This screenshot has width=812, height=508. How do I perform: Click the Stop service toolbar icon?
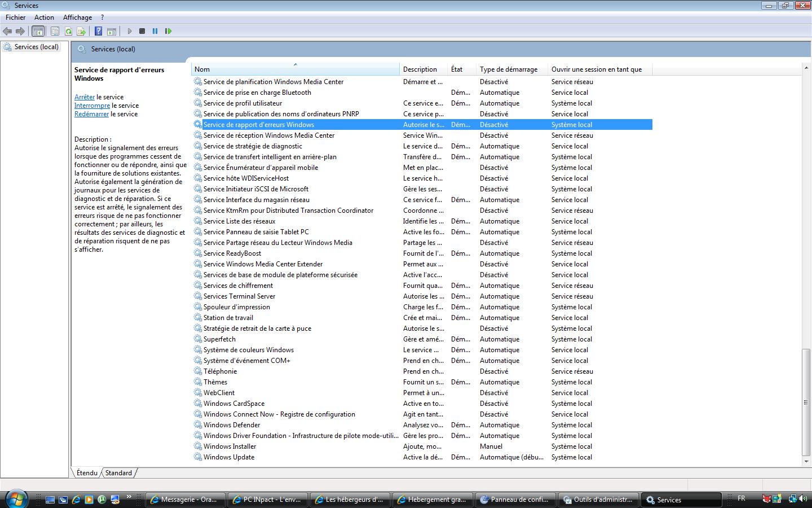(x=142, y=31)
